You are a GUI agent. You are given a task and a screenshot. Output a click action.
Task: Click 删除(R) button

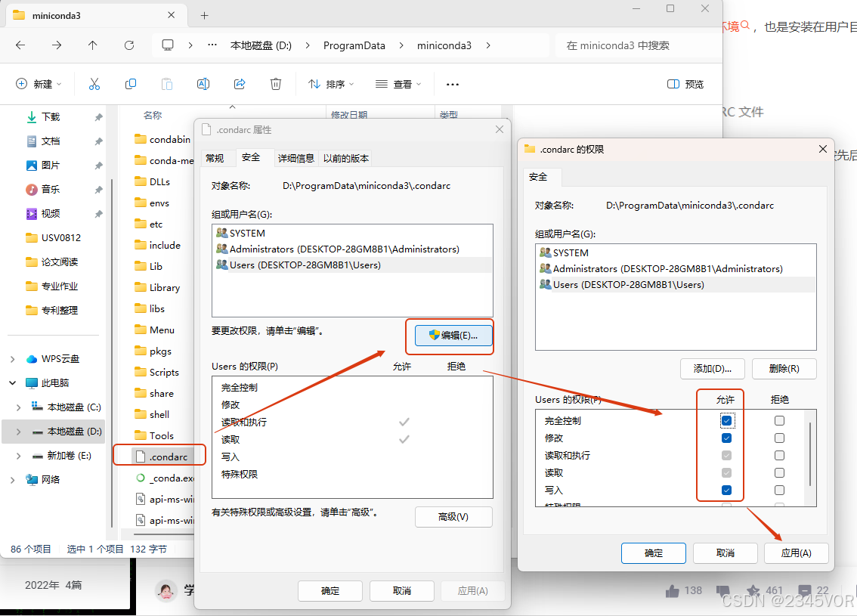click(x=784, y=369)
